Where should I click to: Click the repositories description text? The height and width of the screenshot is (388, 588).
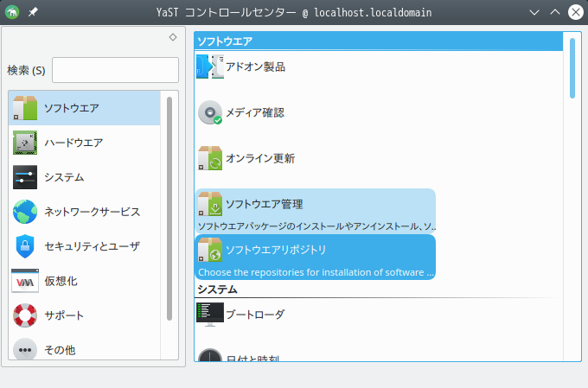[x=316, y=272]
